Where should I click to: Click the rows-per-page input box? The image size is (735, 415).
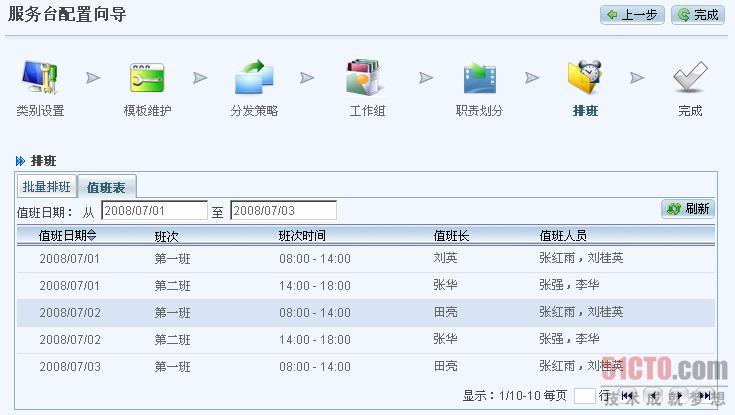click(584, 396)
